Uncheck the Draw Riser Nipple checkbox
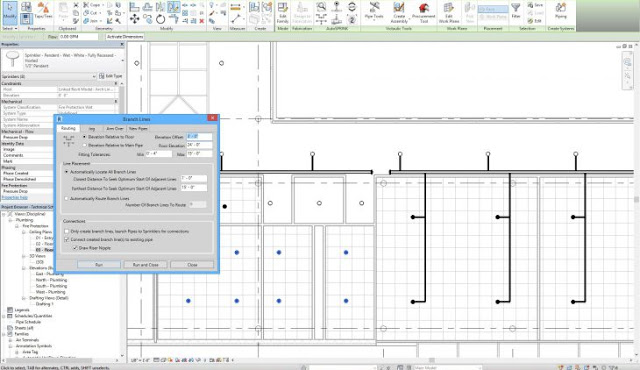 (x=75, y=248)
